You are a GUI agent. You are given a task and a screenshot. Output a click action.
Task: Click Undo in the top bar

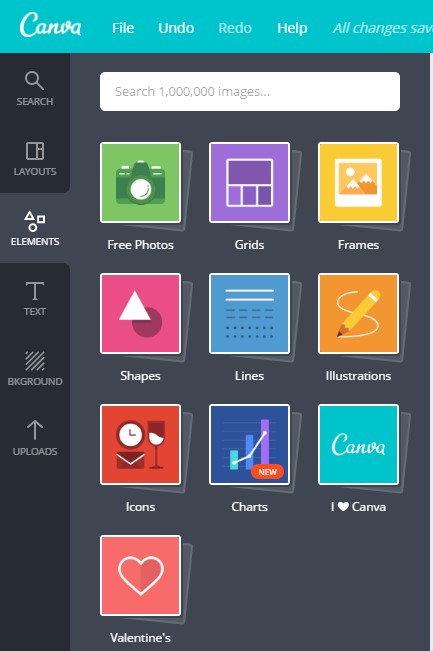(x=176, y=28)
